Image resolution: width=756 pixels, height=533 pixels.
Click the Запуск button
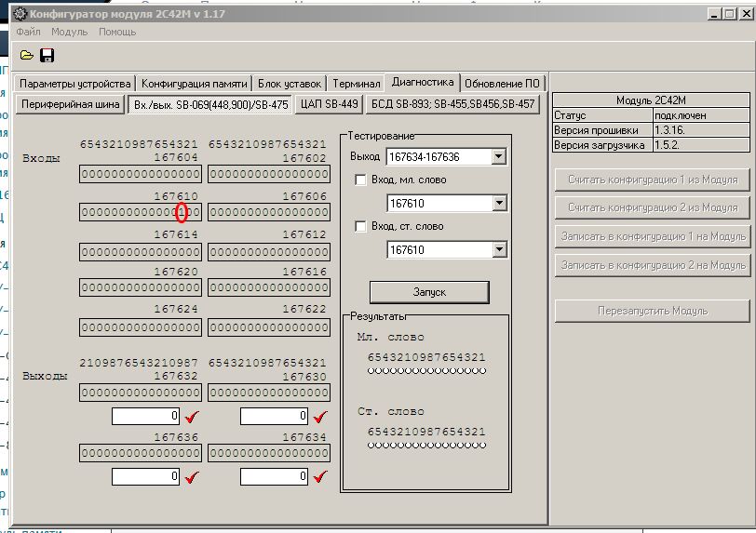pyautogui.click(x=429, y=292)
